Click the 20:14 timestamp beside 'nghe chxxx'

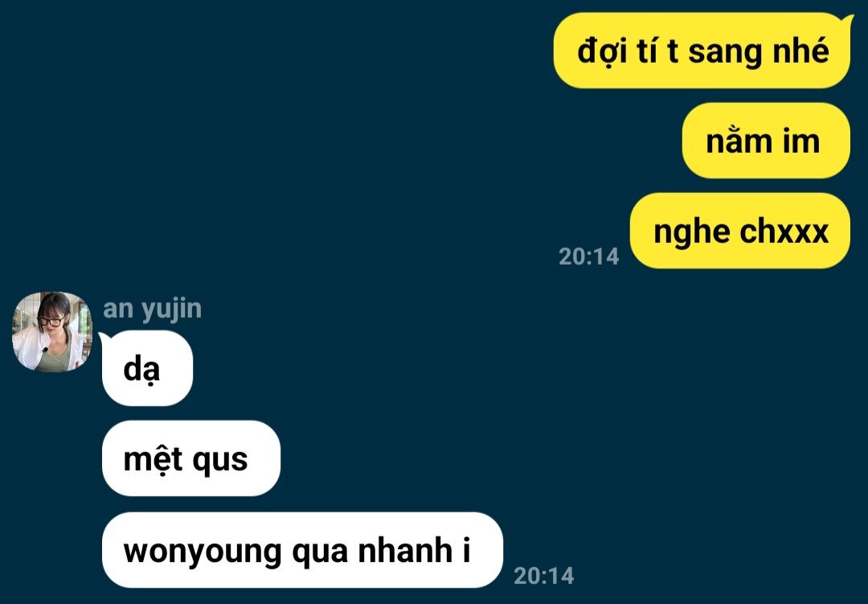[x=588, y=257]
